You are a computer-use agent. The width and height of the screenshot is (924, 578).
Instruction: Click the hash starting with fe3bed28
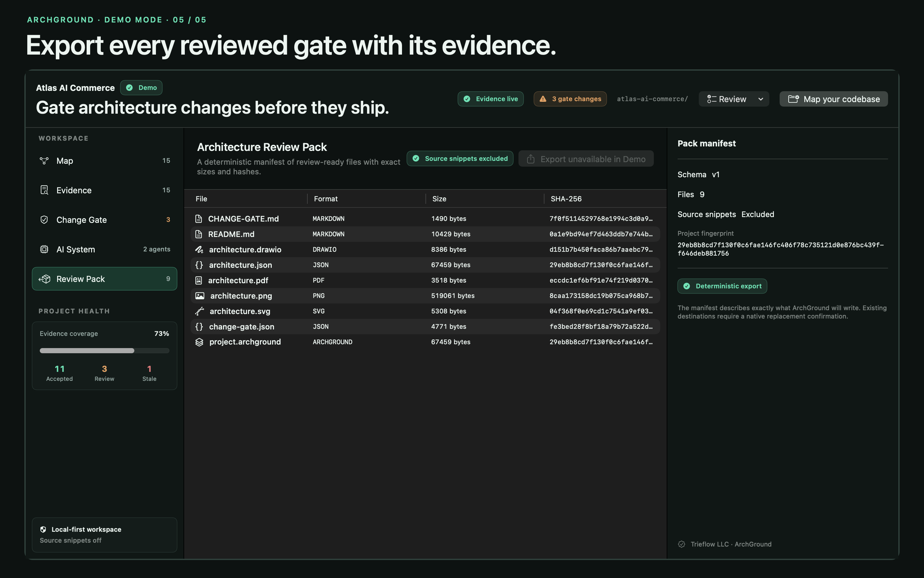pyautogui.click(x=601, y=327)
